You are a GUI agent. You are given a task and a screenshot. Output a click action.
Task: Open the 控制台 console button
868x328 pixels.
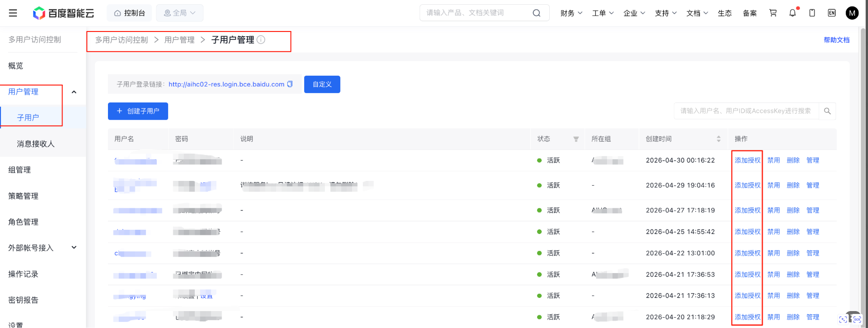coord(130,13)
